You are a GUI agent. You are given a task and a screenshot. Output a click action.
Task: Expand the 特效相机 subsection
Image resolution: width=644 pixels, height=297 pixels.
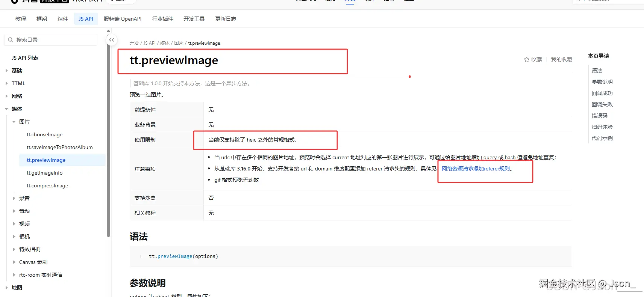pos(14,249)
